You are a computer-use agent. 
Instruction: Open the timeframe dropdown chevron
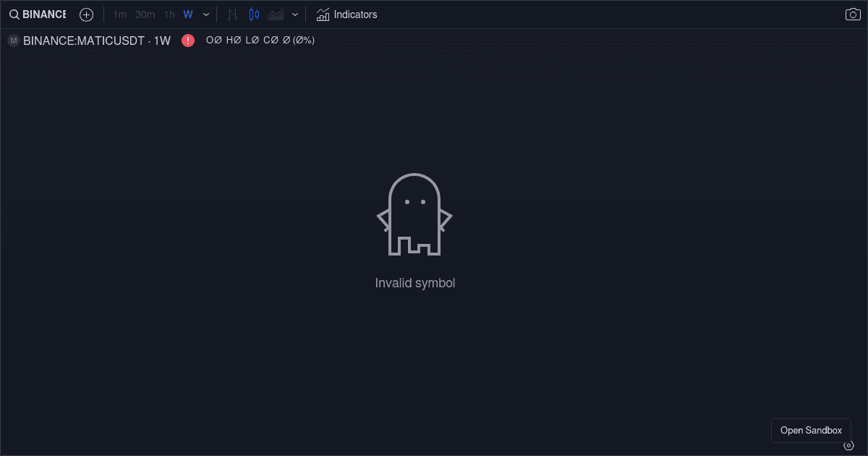click(x=205, y=14)
